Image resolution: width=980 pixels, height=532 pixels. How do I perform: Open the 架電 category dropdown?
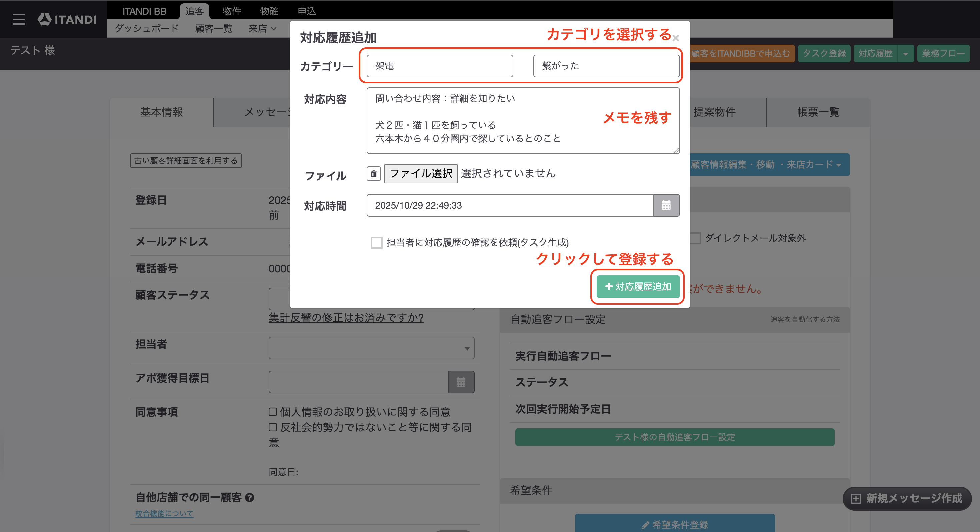440,66
